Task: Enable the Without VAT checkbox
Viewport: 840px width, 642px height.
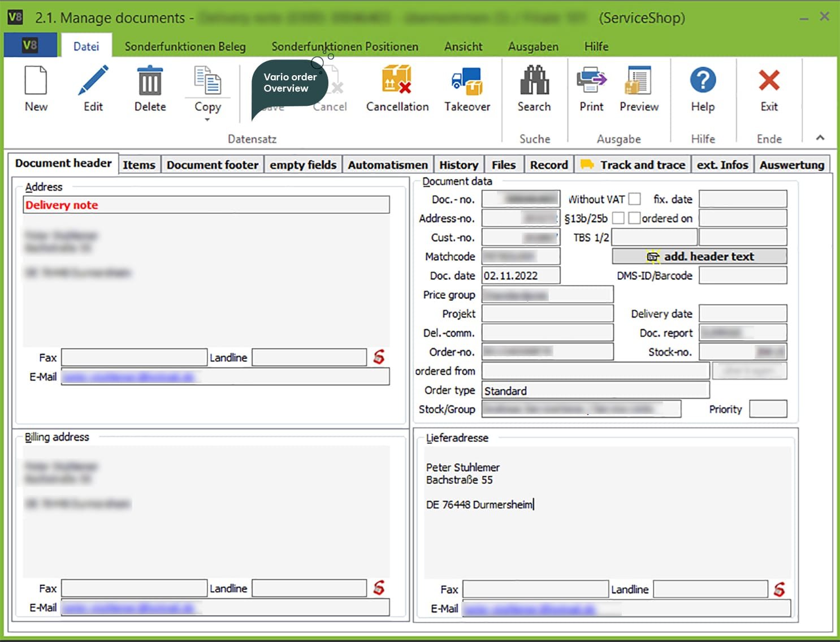Action: point(635,199)
